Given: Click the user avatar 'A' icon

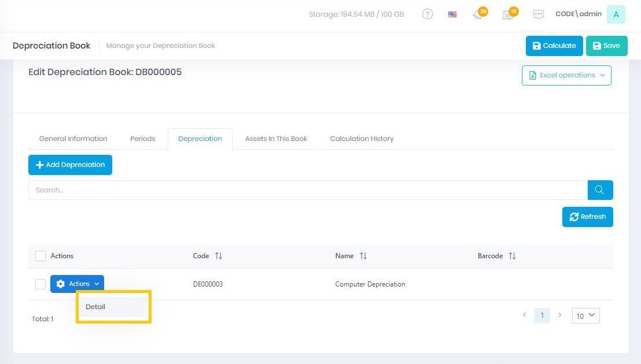Looking at the screenshot, I should 616,14.
